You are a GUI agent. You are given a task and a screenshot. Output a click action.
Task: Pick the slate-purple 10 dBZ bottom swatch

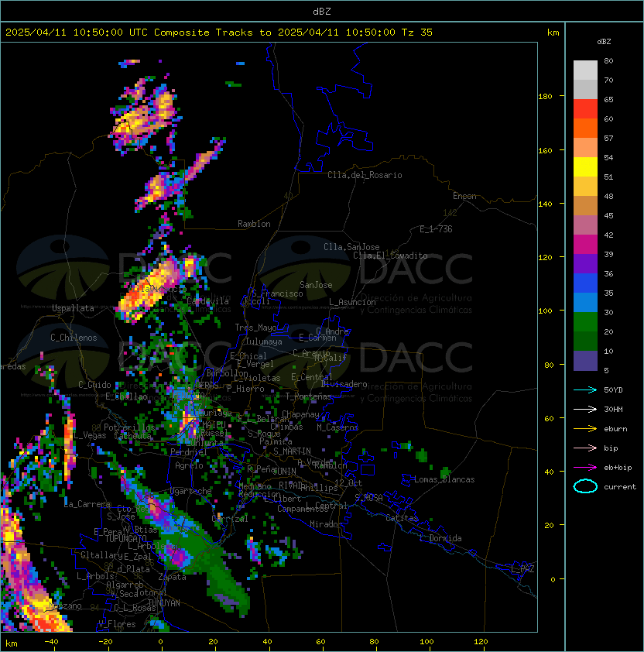tap(585, 361)
